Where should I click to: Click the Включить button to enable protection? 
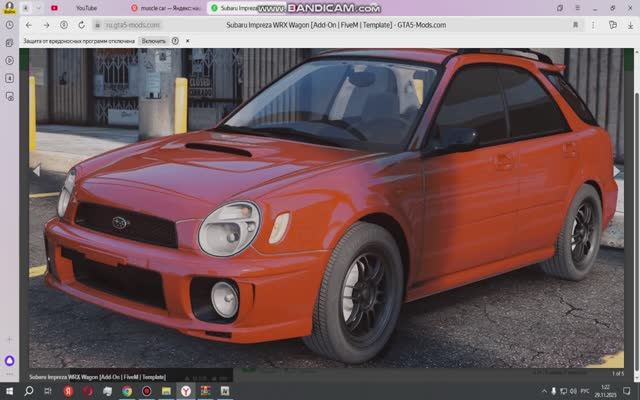[x=154, y=41]
